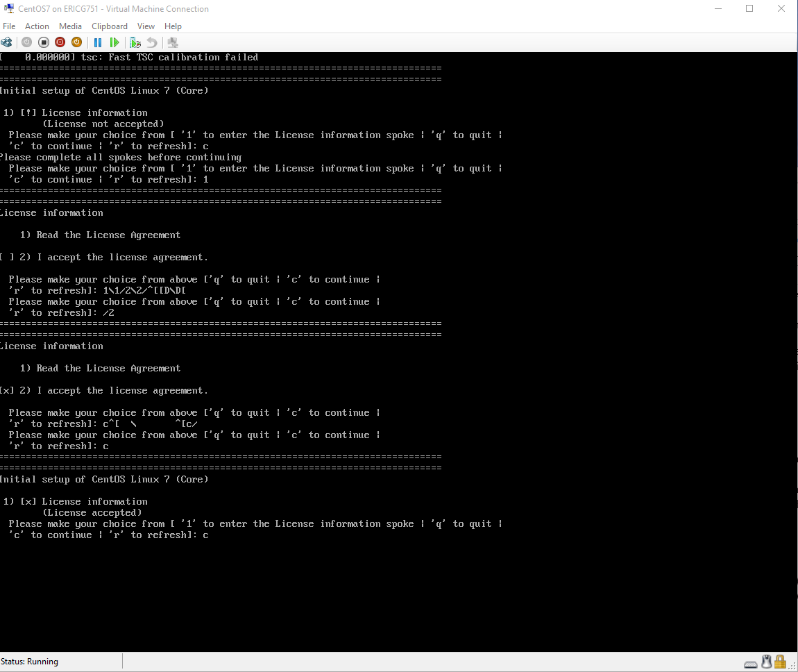Open the Action menu
Image resolution: width=798 pixels, height=672 pixels.
click(37, 26)
